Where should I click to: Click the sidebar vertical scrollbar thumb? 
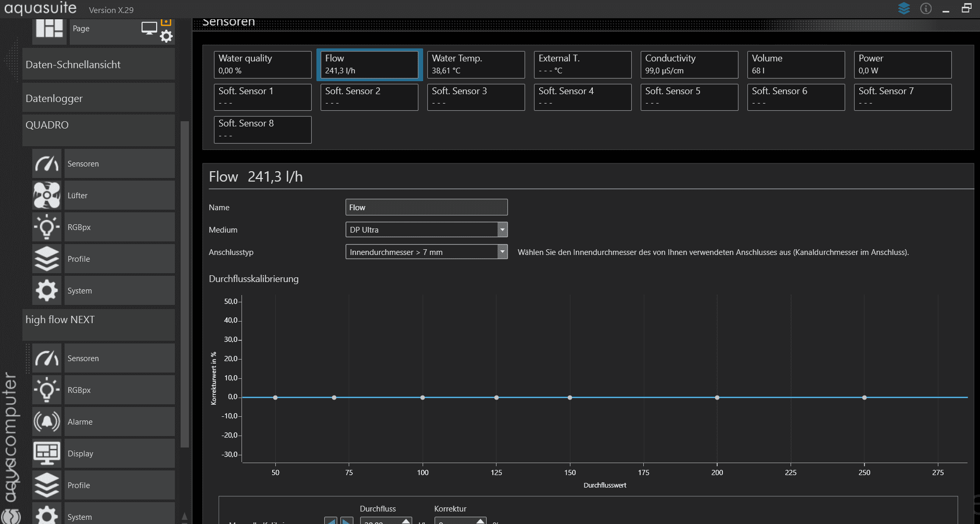184,284
